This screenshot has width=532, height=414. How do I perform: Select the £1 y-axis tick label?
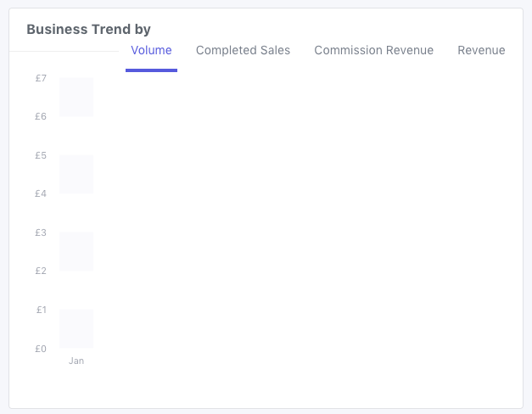click(x=41, y=310)
